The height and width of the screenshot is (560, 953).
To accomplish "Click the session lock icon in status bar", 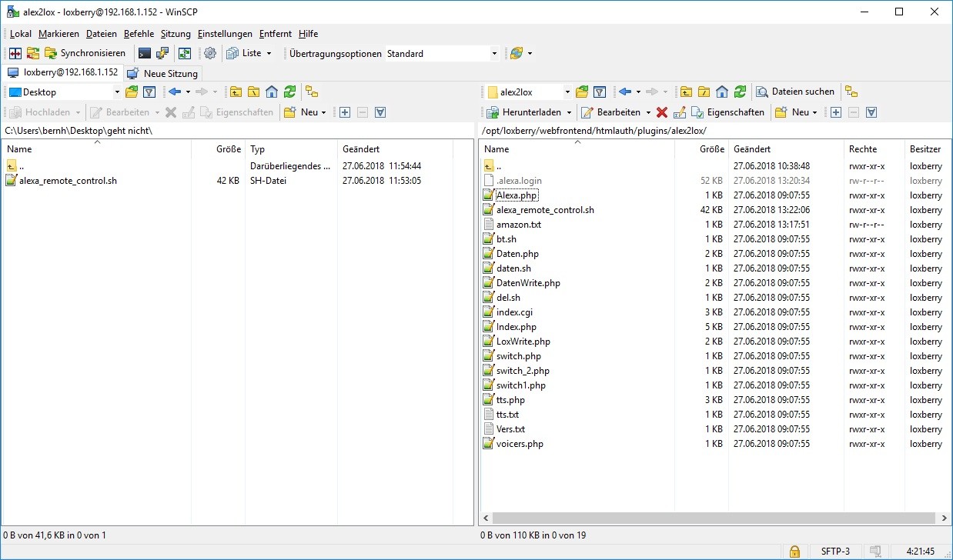I will point(794,551).
